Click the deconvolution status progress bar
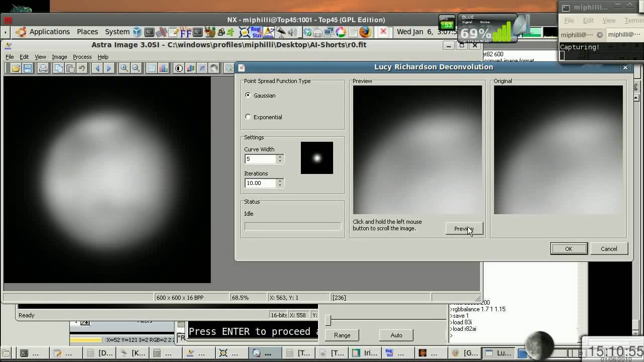Screen dimensions: 644x362 click(293, 227)
